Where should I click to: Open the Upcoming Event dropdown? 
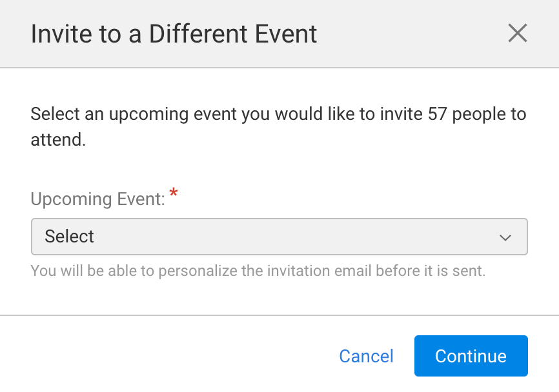[x=279, y=237]
